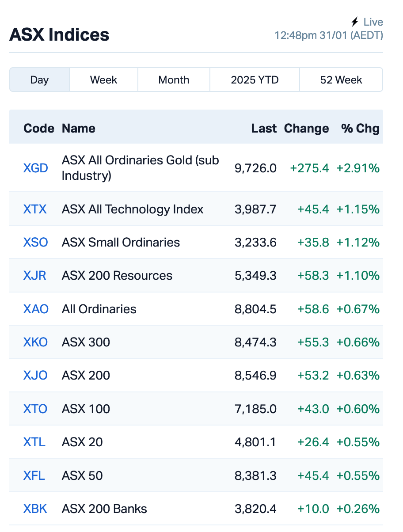Switch to the Month tab
Viewport: 403px width, 532px height.
point(174,80)
